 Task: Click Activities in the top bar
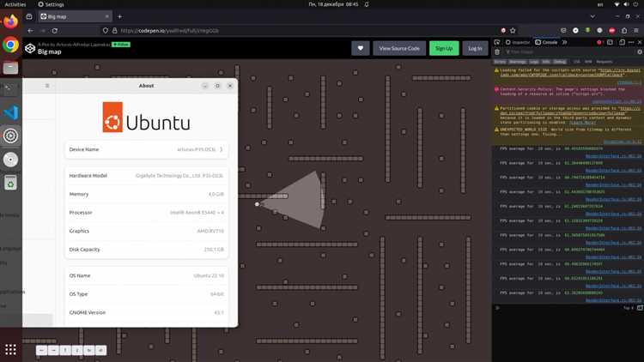click(x=15, y=4)
